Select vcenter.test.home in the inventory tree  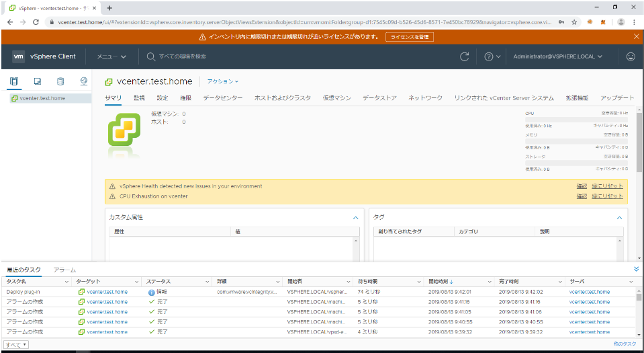[42, 98]
